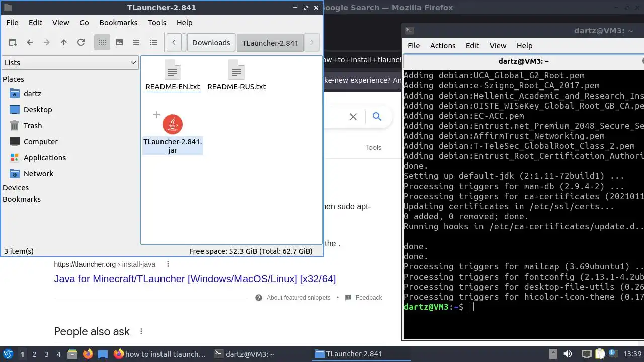The image size is (644, 362).
Task: Switch to detailed list view mode
Action: pos(153,43)
